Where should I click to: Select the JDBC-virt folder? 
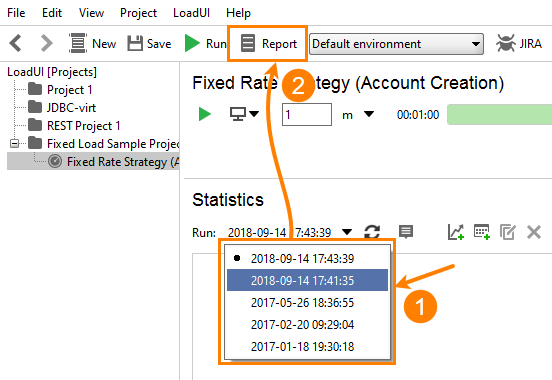(x=62, y=107)
